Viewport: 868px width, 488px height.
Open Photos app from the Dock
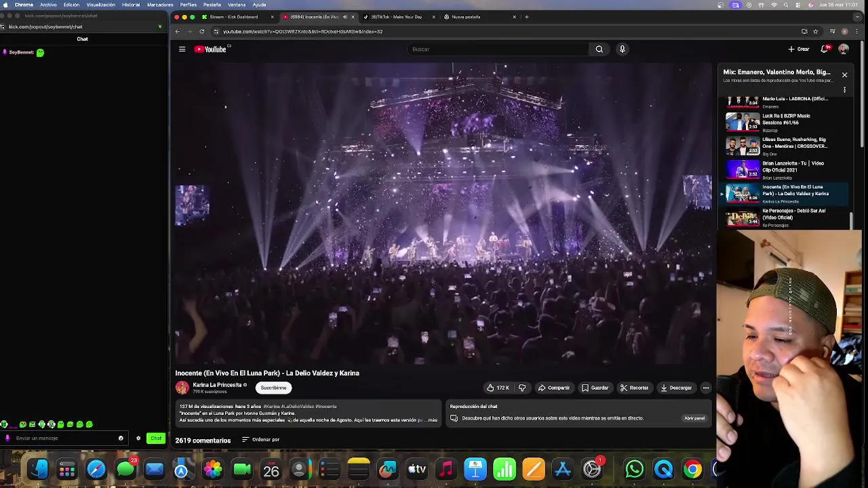[213, 469]
